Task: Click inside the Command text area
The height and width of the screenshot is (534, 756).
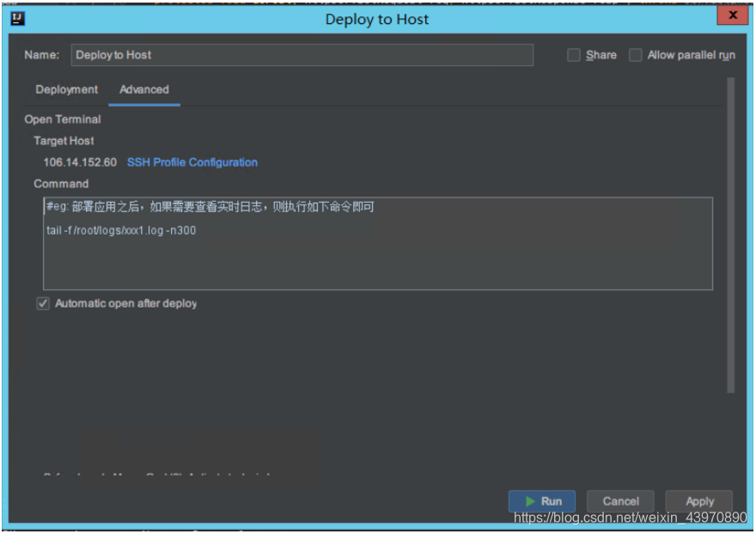Action: tap(377, 243)
